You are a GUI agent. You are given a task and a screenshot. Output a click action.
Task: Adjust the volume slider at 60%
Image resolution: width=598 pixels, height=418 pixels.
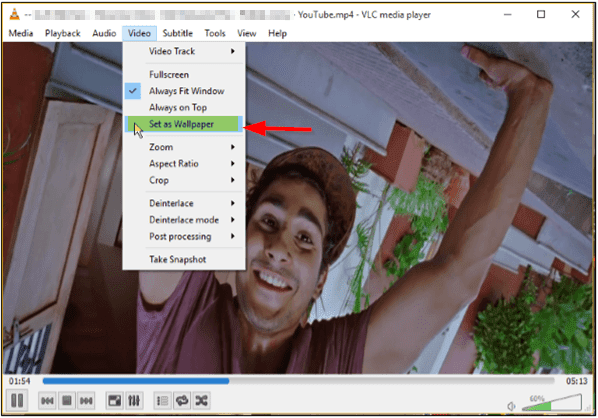point(551,403)
